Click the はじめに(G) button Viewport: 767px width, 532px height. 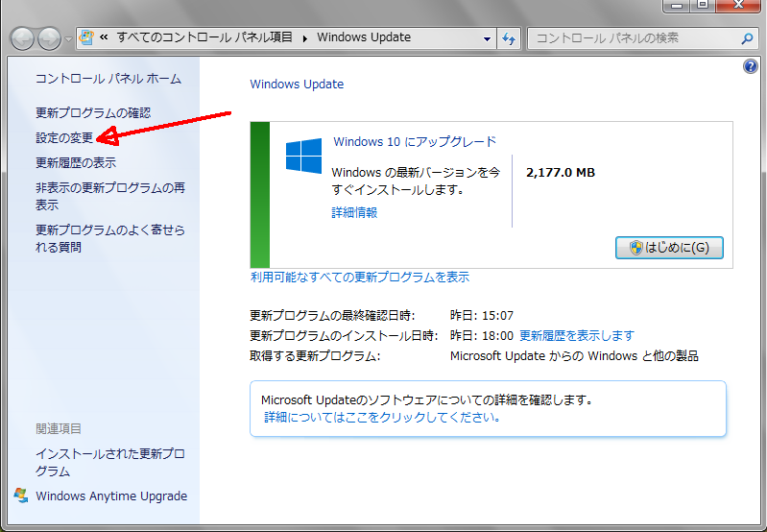[669, 248]
